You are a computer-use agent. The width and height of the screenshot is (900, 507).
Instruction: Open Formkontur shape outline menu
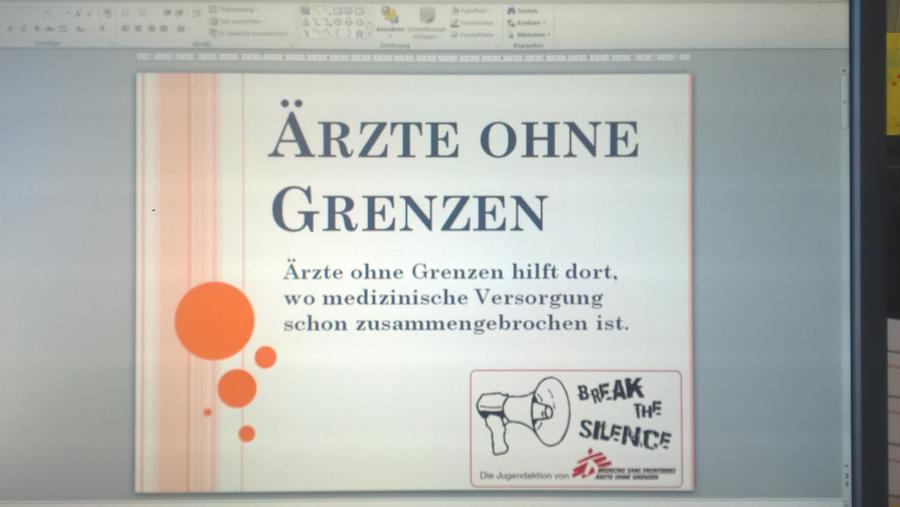(x=472, y=22)
